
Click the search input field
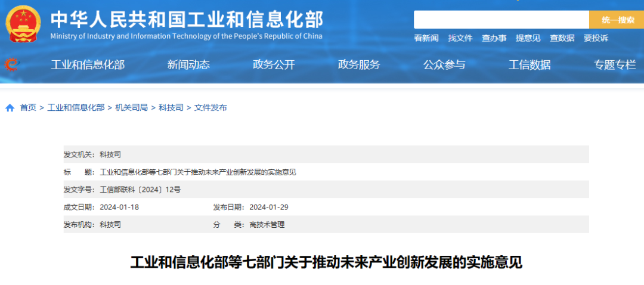501,20
